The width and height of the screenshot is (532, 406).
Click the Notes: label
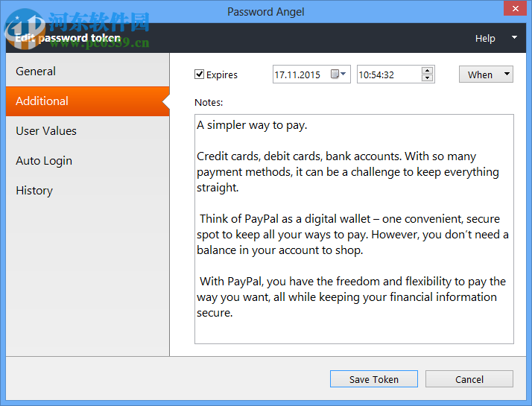pyautogui.click(x=209, y=103)
